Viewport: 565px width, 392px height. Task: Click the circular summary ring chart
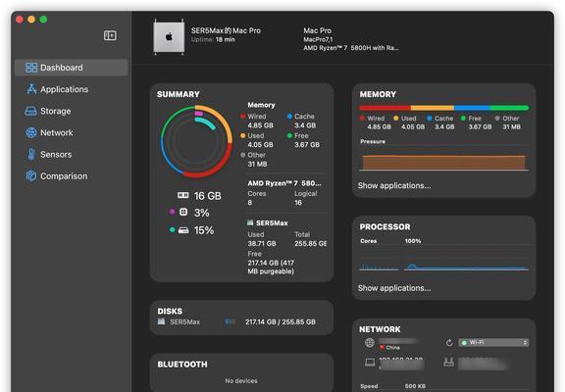pos(196,141)
